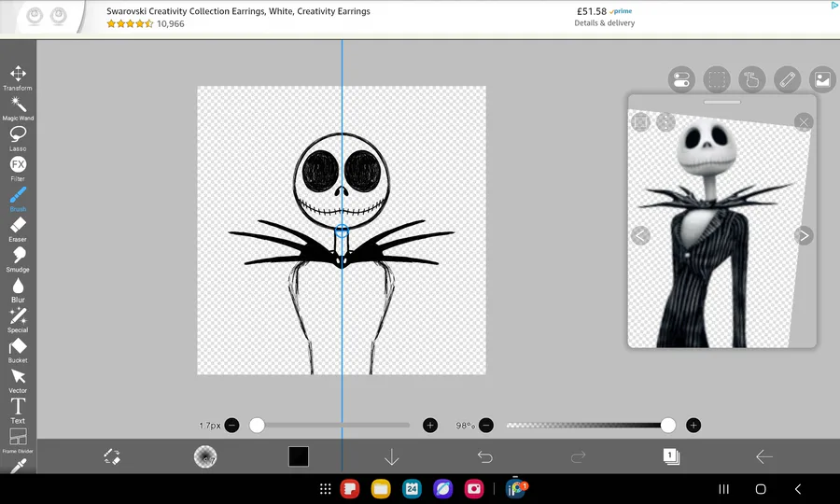
Task: Choose the Text tool
Action: 18,411
